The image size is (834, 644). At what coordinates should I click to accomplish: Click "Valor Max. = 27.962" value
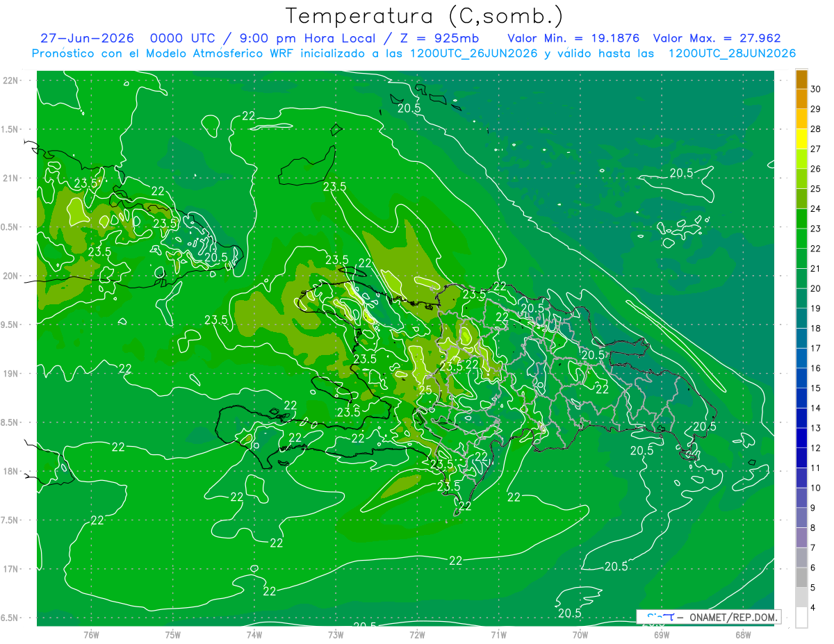click(x=717, y=39)
